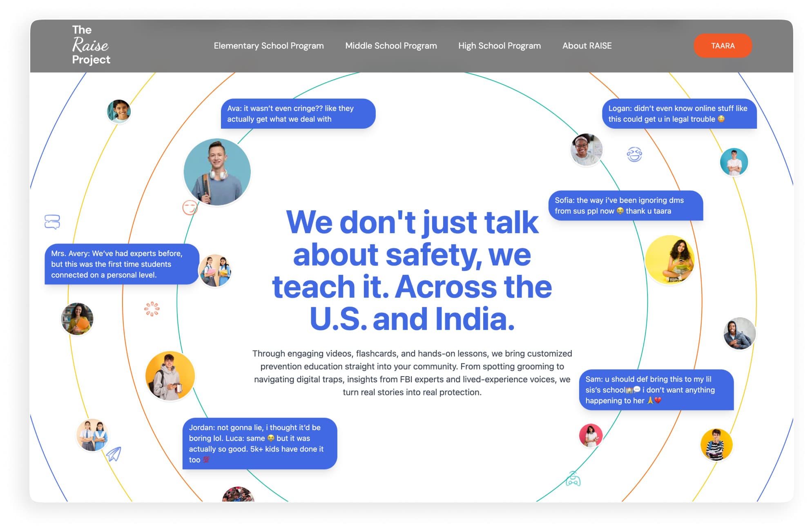Click the woman on pink background avatar
This screenshot has width=812, height=531.
[591, 435]
